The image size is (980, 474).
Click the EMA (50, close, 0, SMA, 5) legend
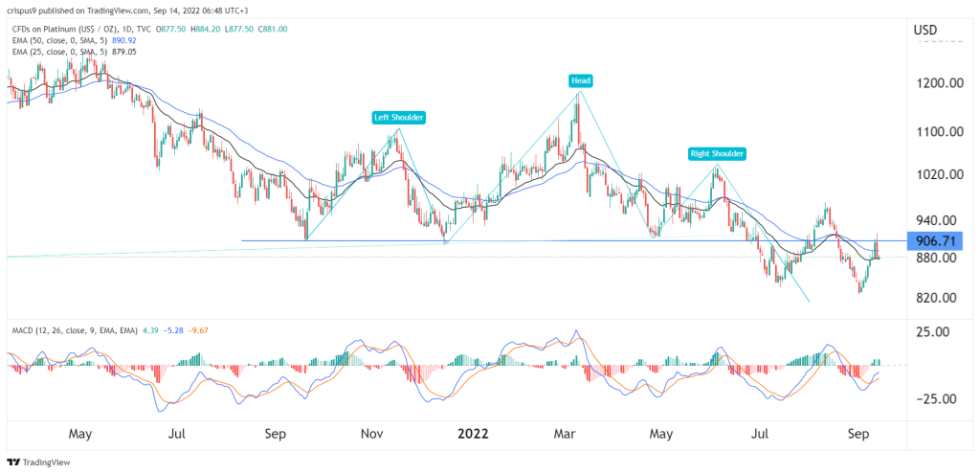pos(58,39)
